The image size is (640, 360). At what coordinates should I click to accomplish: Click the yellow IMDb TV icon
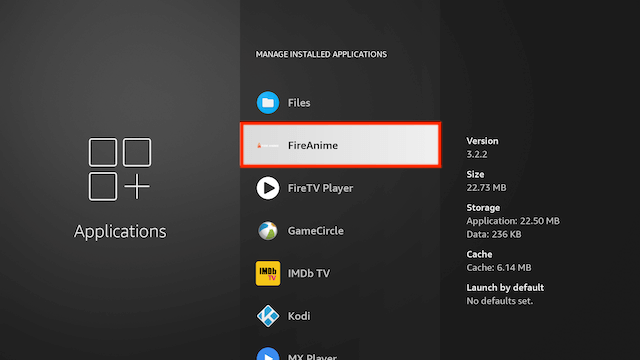coord(268,273)
